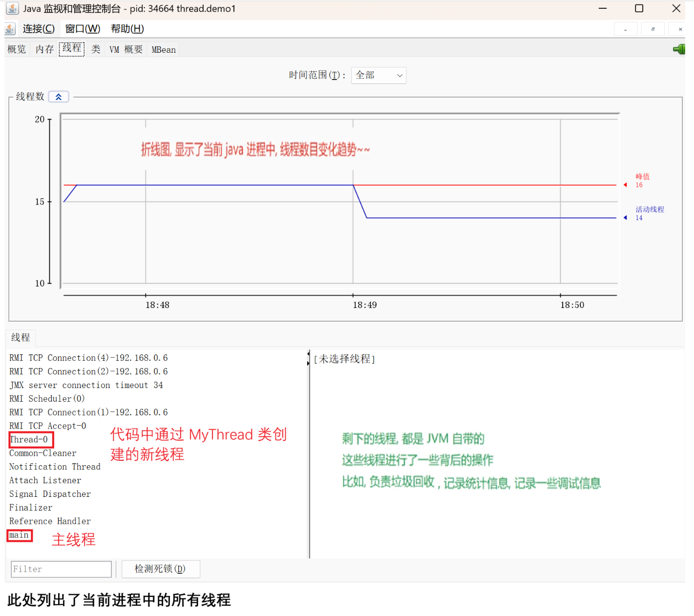Viewport: 694px width, 616px height.
Task: Click the 检测死锁(D) button
Action: coord(160,569)
